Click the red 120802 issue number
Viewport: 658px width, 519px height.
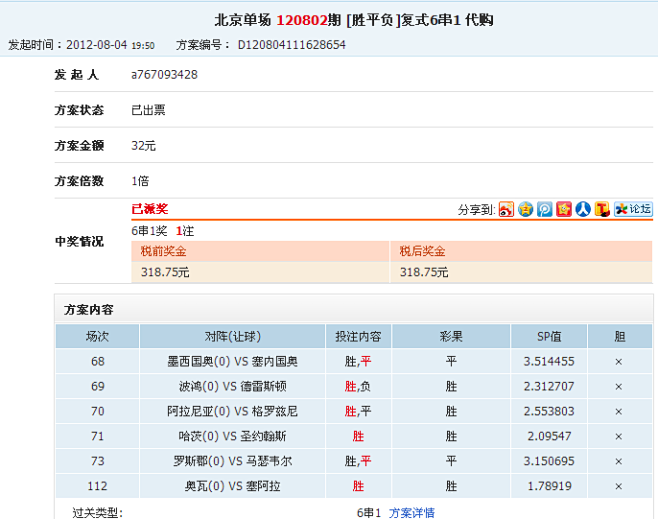(302, 20)
